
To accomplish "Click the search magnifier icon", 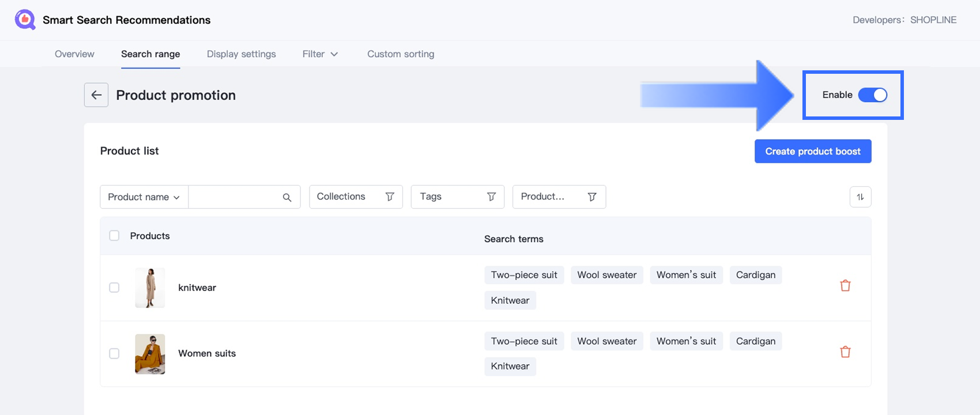I will (x=287, y=197).
